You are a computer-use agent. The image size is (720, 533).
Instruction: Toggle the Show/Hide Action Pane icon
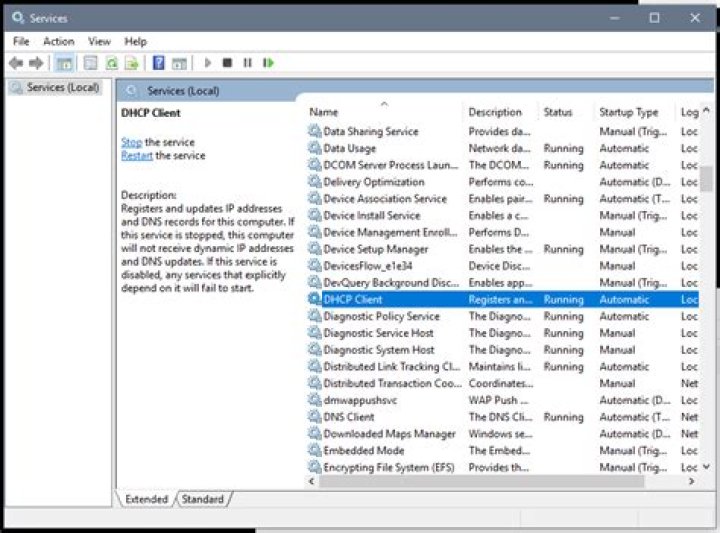click(179, 63)
